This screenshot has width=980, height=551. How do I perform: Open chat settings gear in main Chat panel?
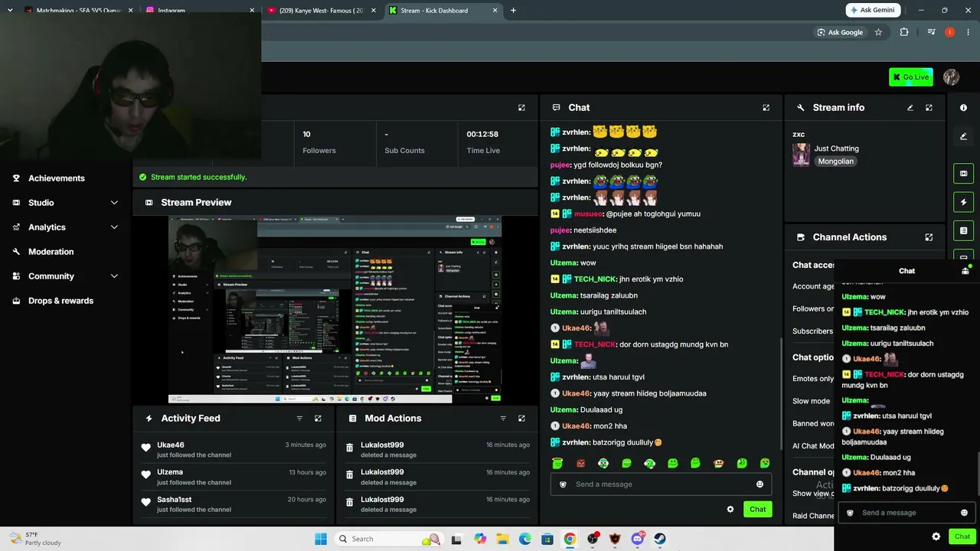[730, 509]
